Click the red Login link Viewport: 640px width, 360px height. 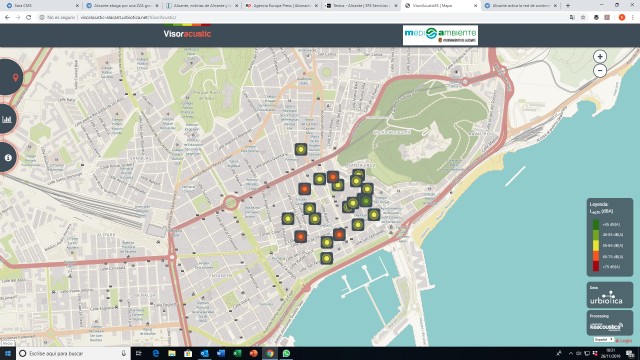624,340
